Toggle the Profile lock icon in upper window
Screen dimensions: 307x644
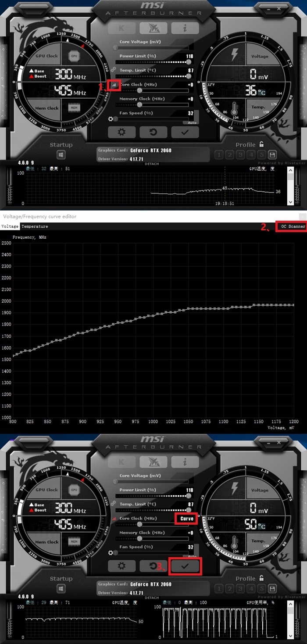click(261, 144)
